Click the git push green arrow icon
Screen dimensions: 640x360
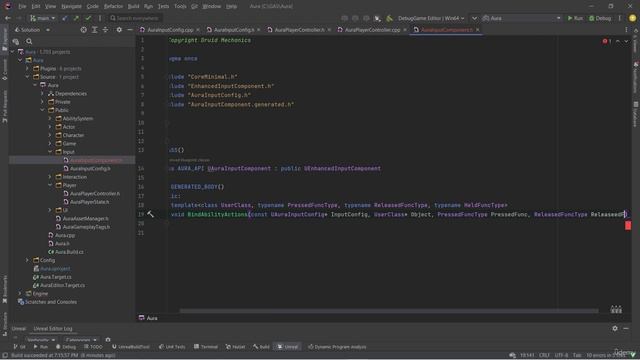pos(76,18)
